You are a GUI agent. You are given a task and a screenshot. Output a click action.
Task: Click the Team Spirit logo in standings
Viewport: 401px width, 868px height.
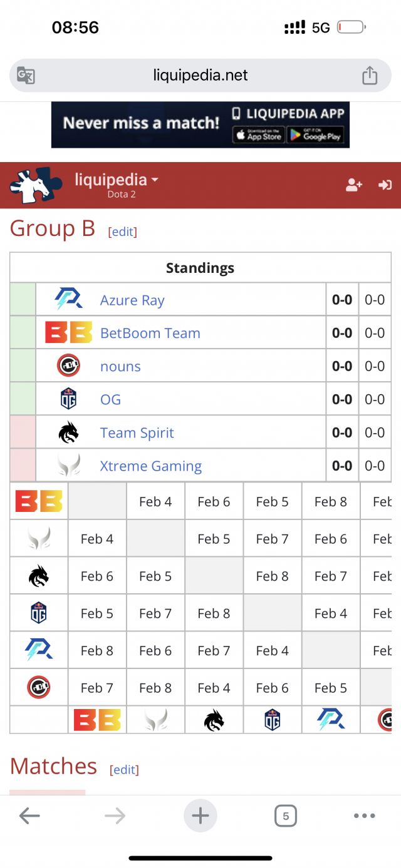click(68, 432)
